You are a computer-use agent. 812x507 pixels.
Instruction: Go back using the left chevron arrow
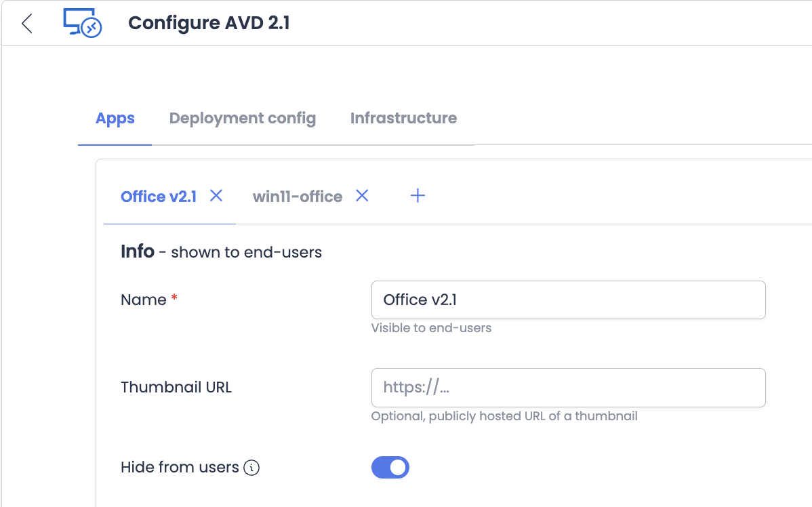pos(27,23)
